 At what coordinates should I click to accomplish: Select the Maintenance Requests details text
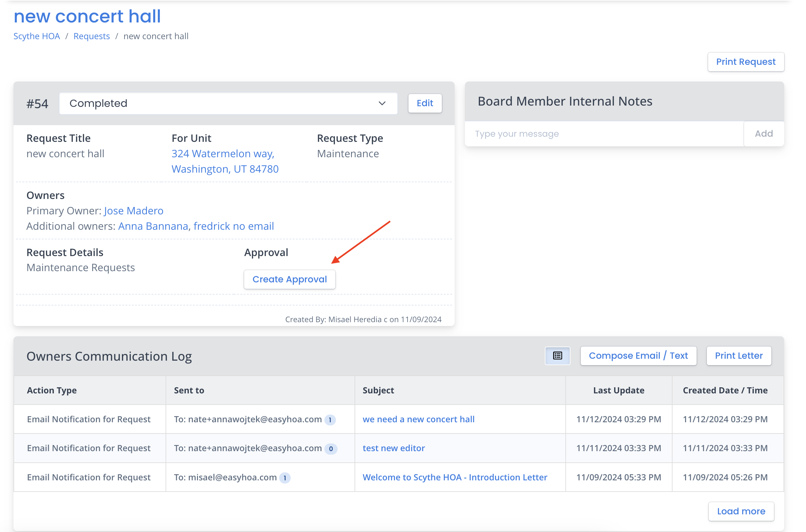(81, 268)
